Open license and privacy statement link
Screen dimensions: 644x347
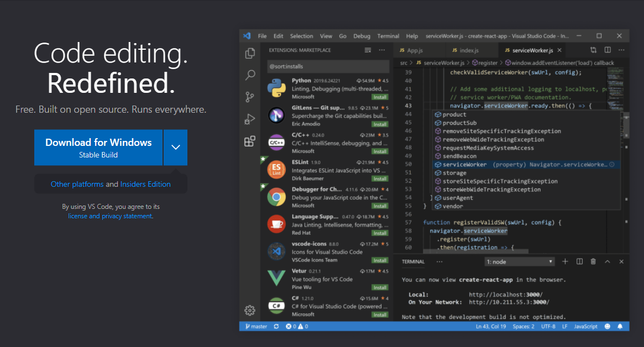(x=110, y=216)
